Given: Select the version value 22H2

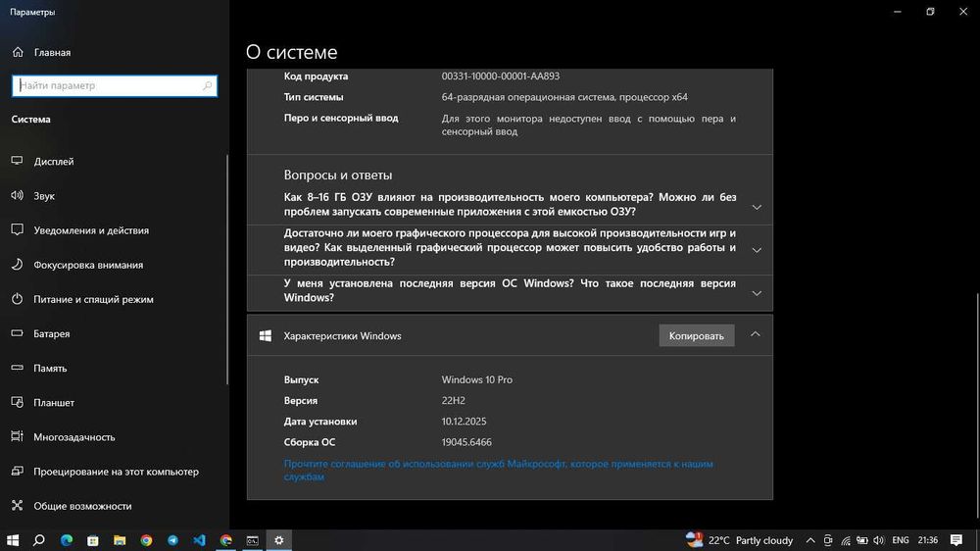Looking at the screenshot, I should click(453, 400).
